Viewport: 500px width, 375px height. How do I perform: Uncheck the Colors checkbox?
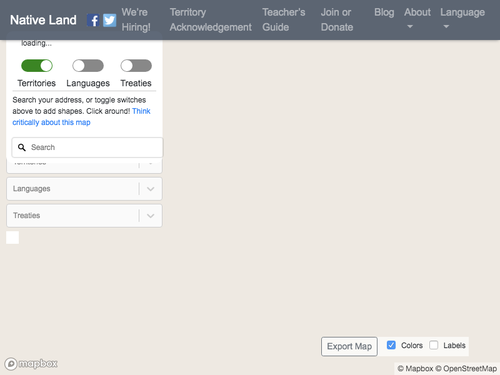click(x=391, y=345)
